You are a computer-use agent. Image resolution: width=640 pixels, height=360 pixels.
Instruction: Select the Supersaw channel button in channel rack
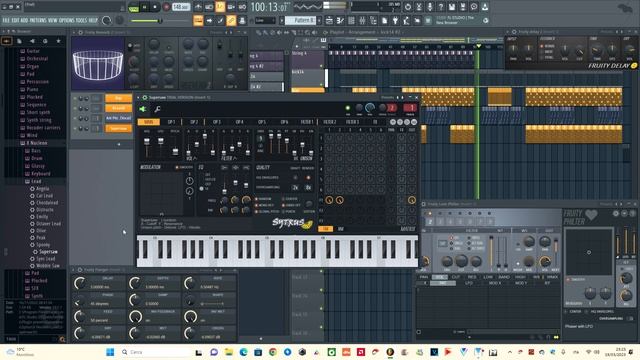tap(119, 129)
